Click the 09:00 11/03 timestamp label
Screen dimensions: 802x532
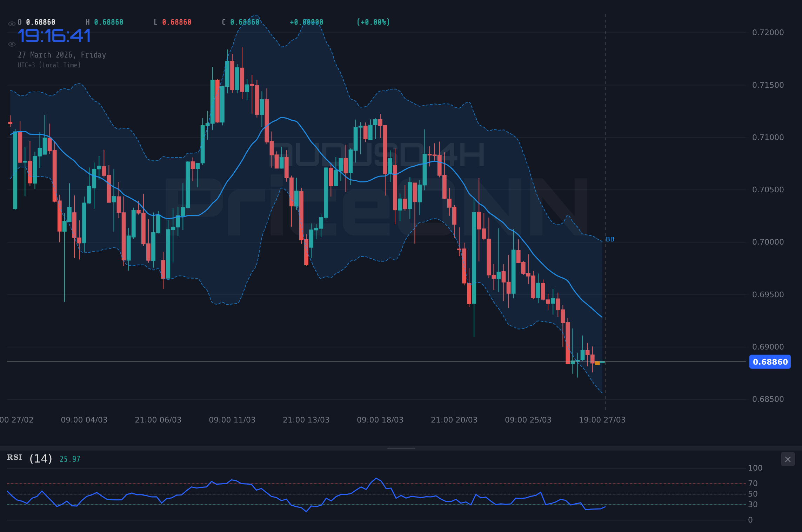click(x=233, y=419)
